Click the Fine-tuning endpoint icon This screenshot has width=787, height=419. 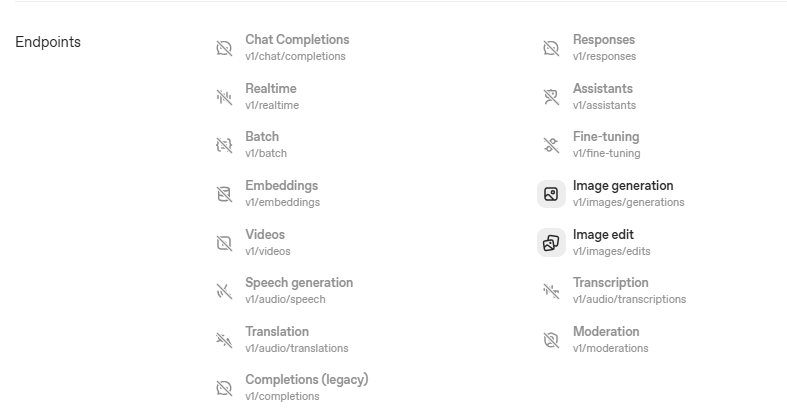(x=551, y=145)
